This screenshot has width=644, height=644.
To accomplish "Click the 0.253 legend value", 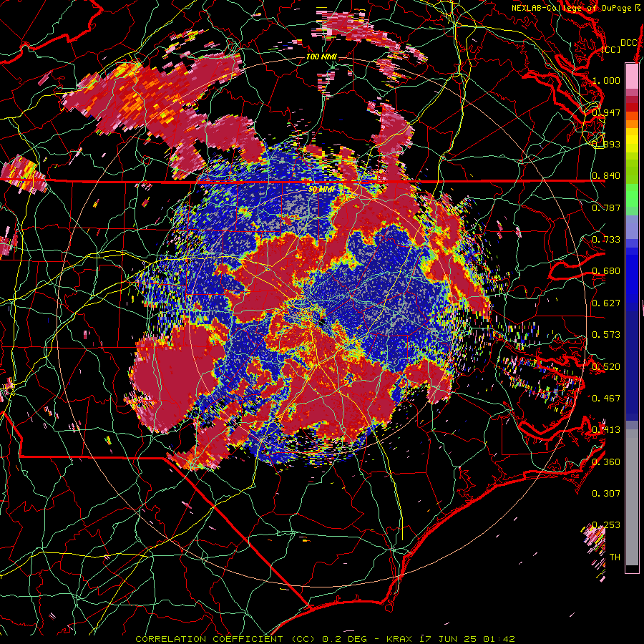I will point(606,525).
